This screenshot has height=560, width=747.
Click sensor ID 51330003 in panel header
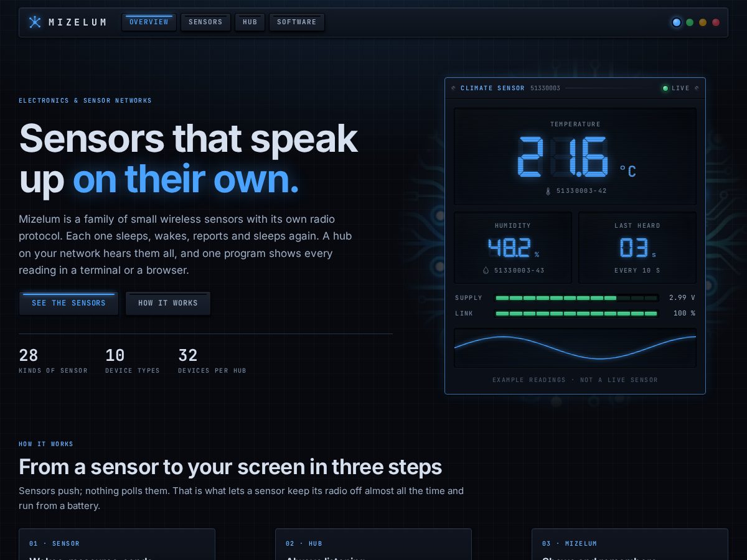coord(545,88)
